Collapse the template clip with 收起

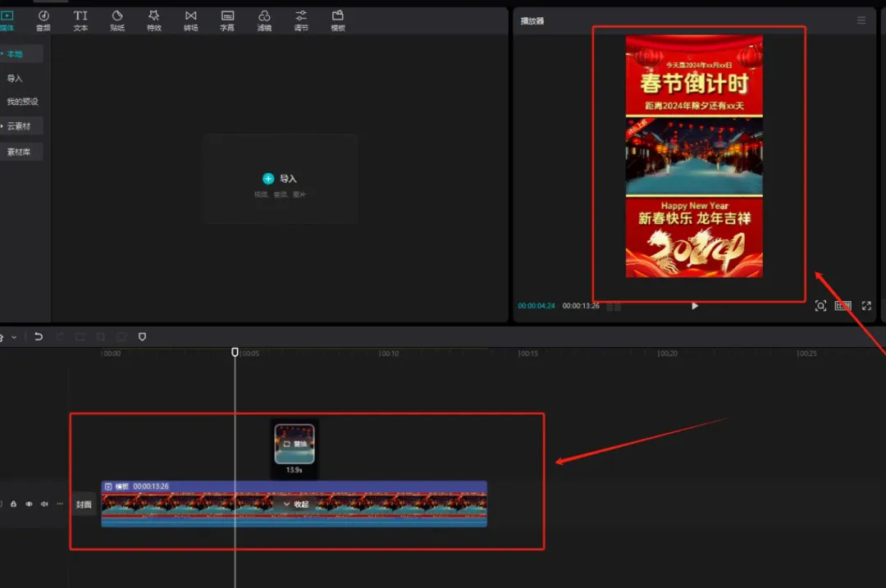click(x=295, y=504)
